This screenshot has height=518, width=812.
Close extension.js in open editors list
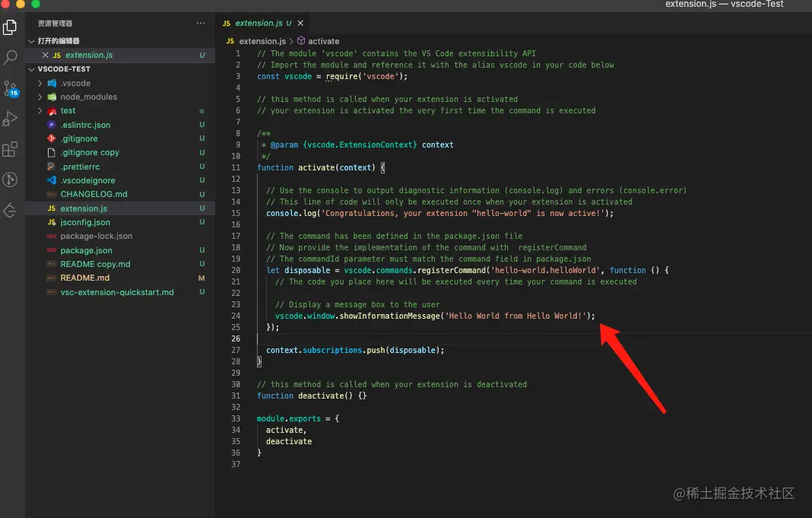pyautogui.click(x=45, y=55)
